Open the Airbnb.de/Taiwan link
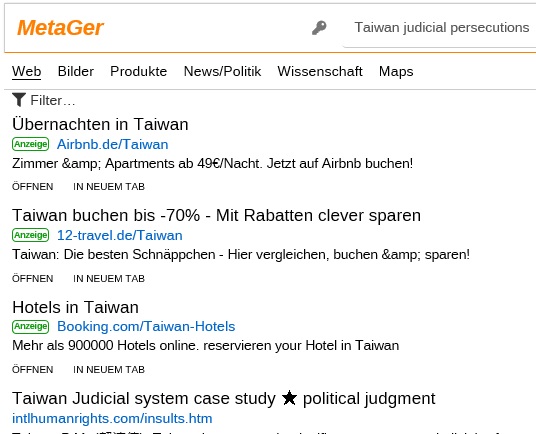536x434 pixels. coord(112,144)
